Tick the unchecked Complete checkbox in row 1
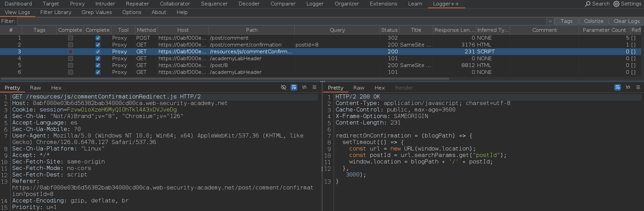This screenshot has height=211, width=644. [x=71, y=38]
